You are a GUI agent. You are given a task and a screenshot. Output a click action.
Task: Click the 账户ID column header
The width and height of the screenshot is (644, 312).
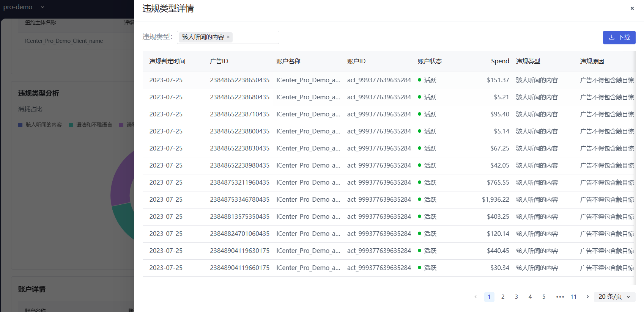tap(356, 61)
